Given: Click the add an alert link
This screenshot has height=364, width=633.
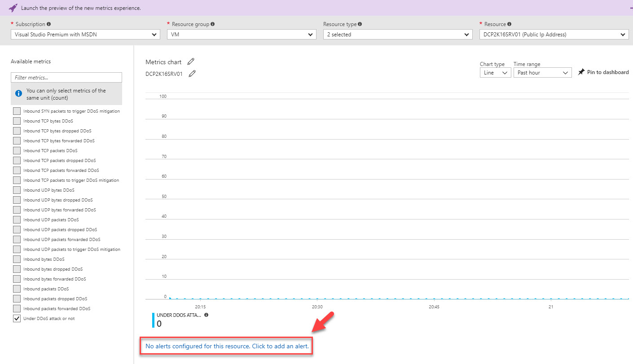Looking at the screenshot, I should pyautogui.click(x=227, y=346).
